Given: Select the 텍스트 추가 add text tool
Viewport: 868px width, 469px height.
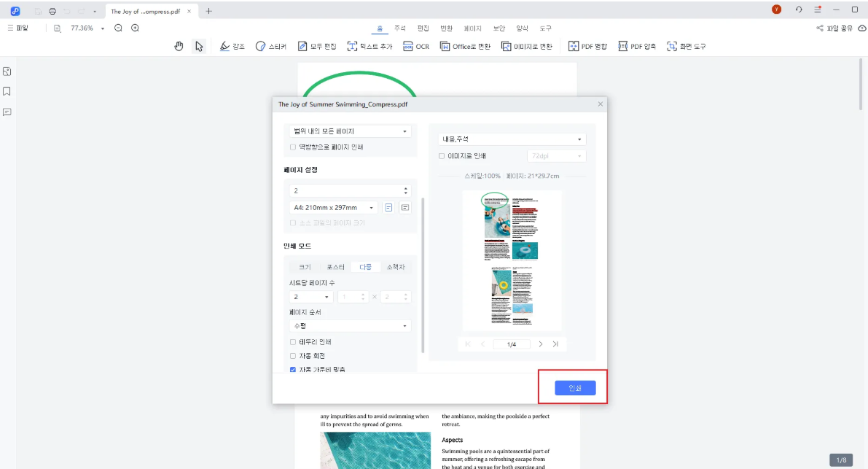Looking at the screenshot, I should point(370,47).
